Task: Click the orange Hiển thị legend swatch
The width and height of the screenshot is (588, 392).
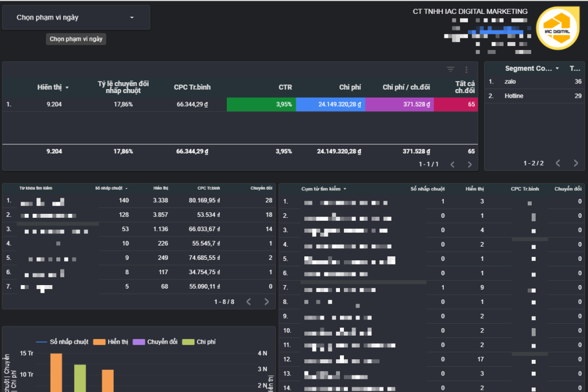Action: pos(99,341)
